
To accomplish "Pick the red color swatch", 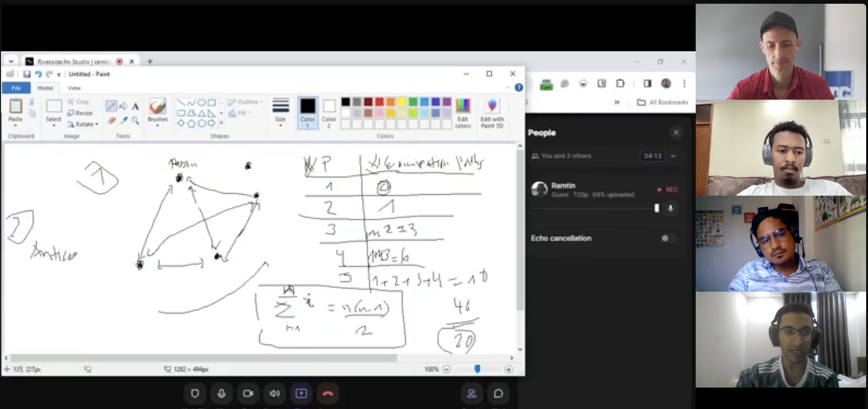I will (x=379, y=102).
